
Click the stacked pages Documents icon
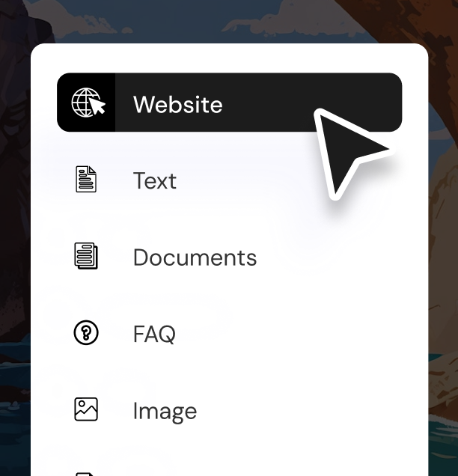pyautogui.click(x=86, y=256)
